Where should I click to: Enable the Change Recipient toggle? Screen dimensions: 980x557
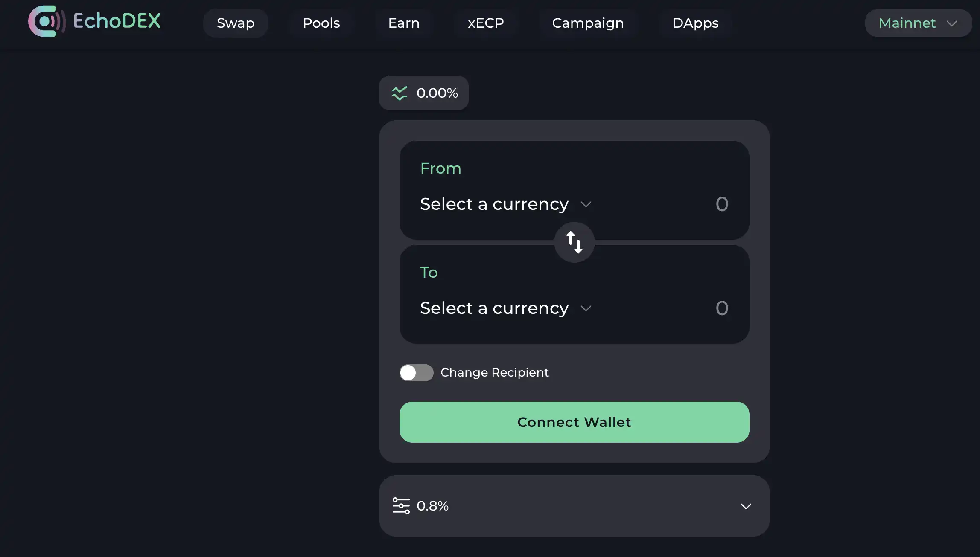(x=416, y=372)
